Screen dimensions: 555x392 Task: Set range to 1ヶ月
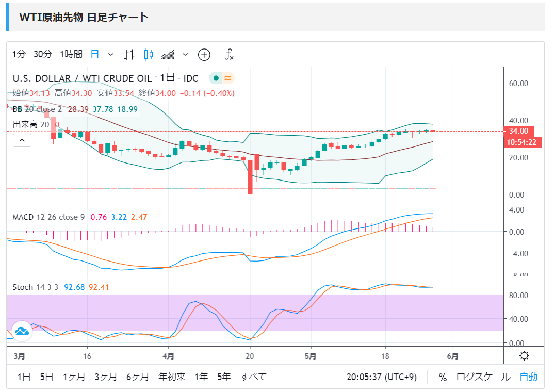point(74,377)
